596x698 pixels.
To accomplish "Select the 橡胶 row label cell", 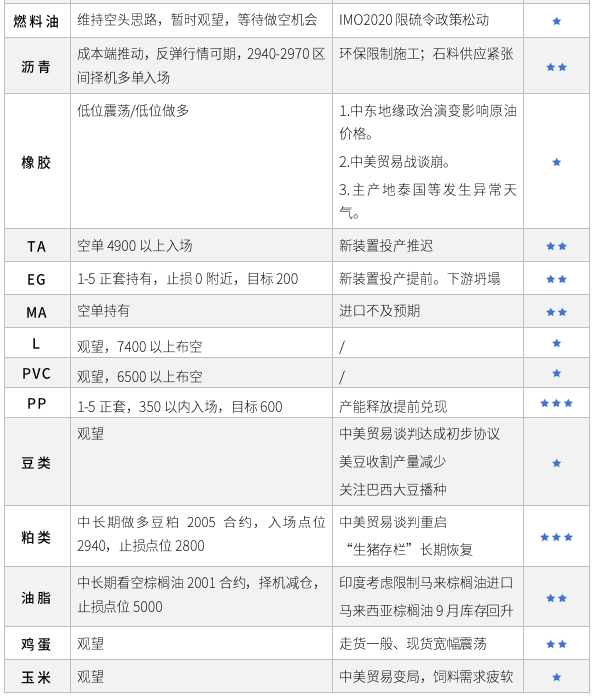I will 37,162.
